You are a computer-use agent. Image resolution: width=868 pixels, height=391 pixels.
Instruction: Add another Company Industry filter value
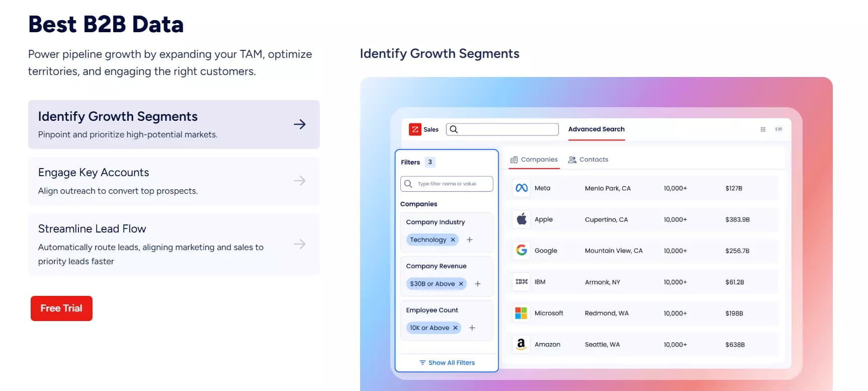pyautogui.click(x=470, y=240)
